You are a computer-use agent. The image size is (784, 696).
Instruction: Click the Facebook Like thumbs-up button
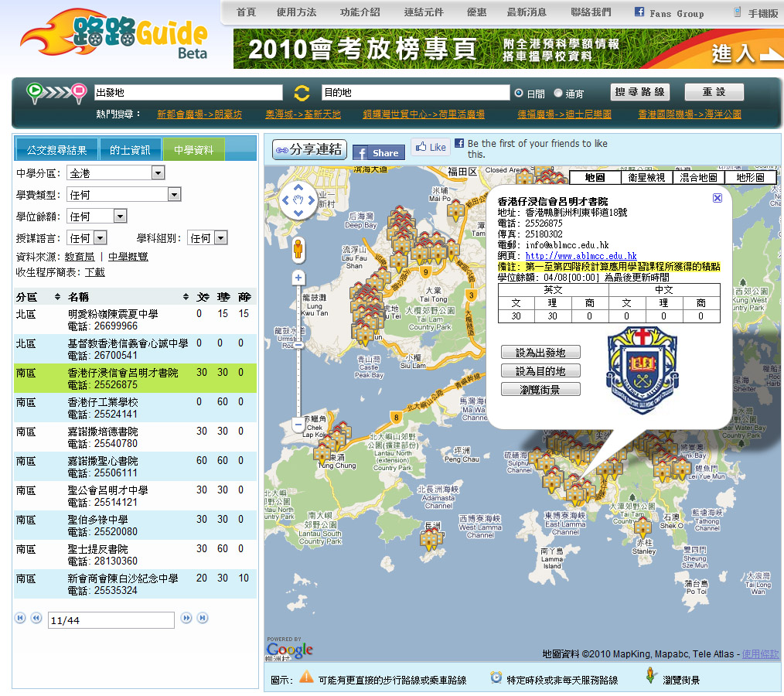(x=431, y=147)
